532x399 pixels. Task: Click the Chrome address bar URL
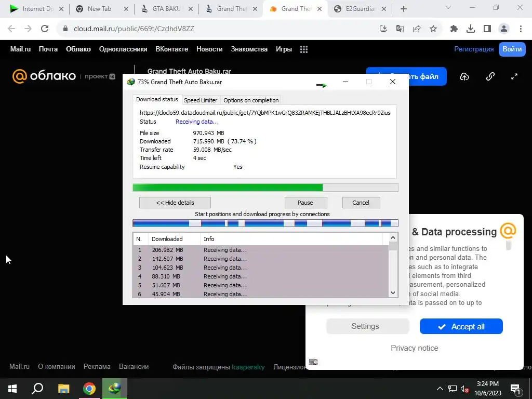click(x=134, y=29)
